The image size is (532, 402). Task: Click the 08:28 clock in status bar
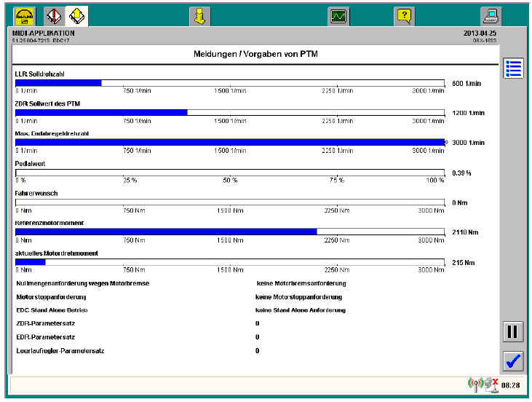coord(509,385)
